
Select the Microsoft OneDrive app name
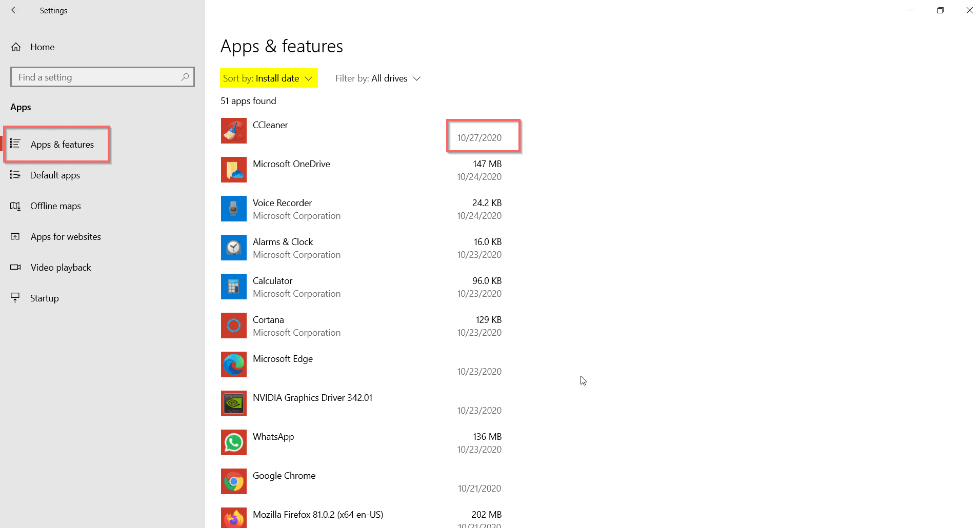pos(291,164)
